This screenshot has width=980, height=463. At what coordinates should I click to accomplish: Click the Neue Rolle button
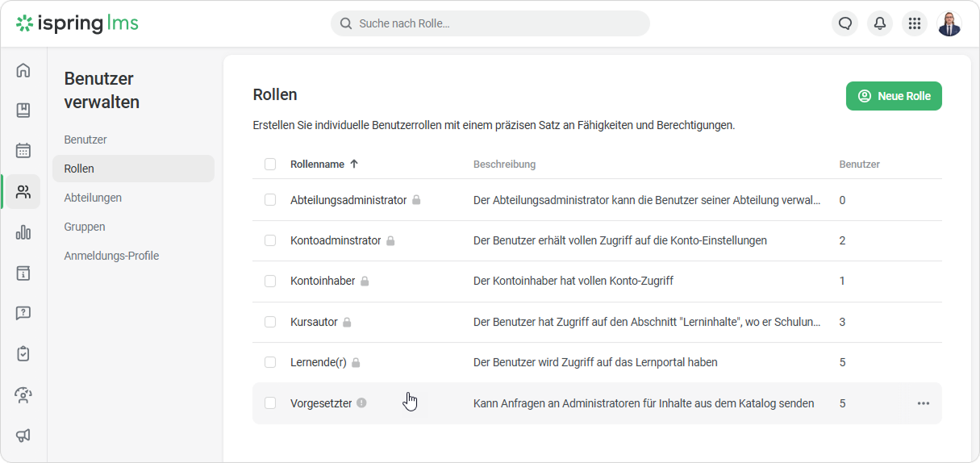(x=894, y=96)
